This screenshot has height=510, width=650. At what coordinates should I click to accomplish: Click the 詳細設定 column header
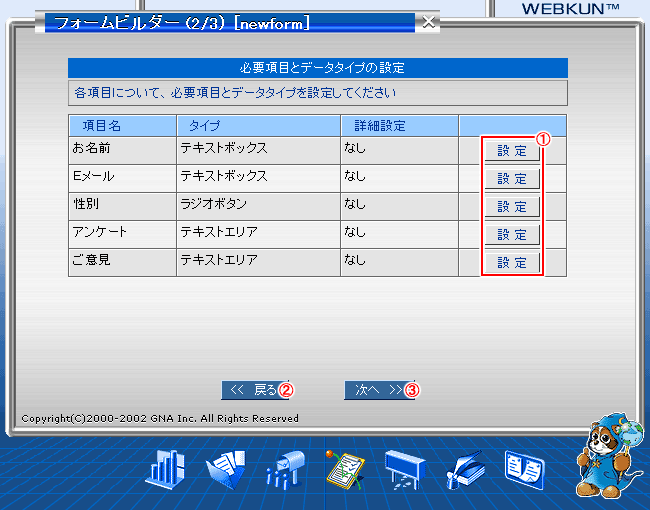380,126
